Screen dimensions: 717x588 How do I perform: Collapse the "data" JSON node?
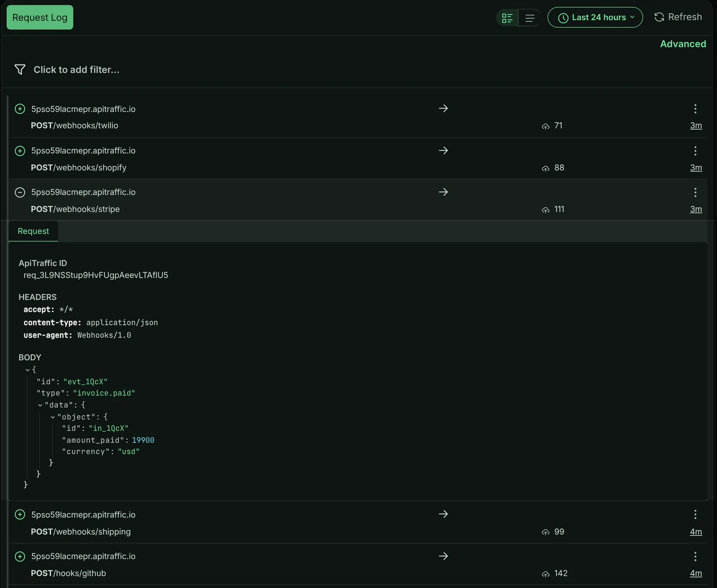point(40,405)
